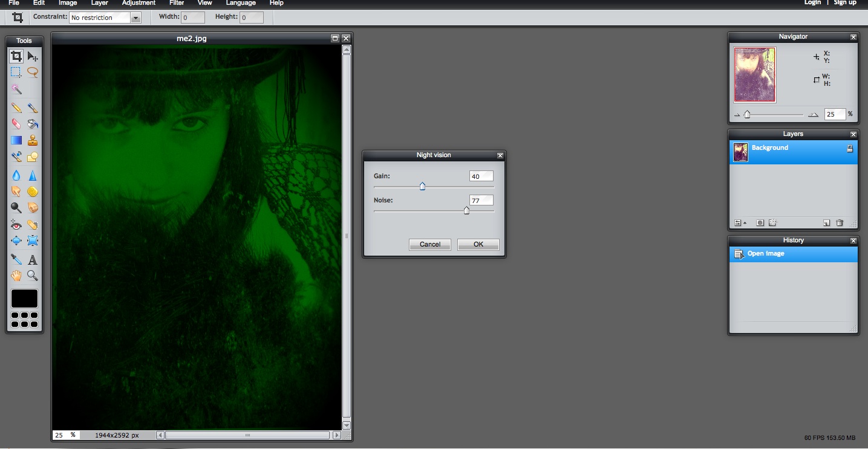Select the Lasso tool
This screenshot has width=868, height=449.
click(x=33, y=73)
